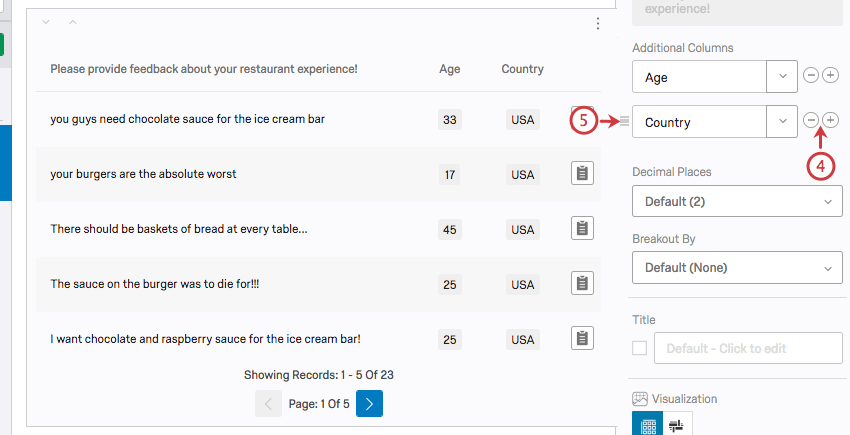Expand the Breakout By dropdown

tap(737, 268)
